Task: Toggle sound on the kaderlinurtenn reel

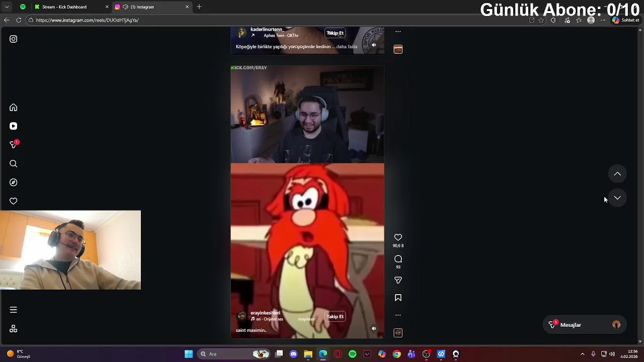Action: [374, 45]
